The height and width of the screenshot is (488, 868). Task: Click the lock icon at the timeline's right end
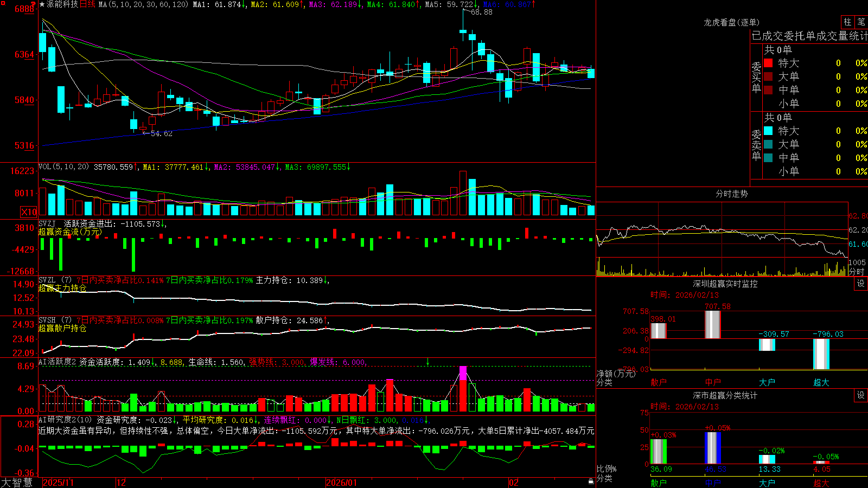click(591, 481)
